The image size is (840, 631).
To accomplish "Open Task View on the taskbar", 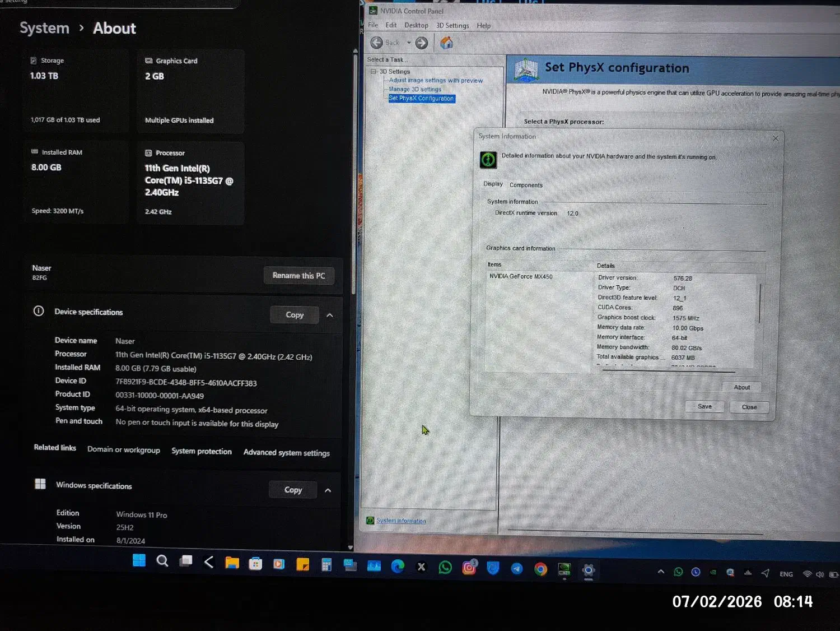I will 186,561.
